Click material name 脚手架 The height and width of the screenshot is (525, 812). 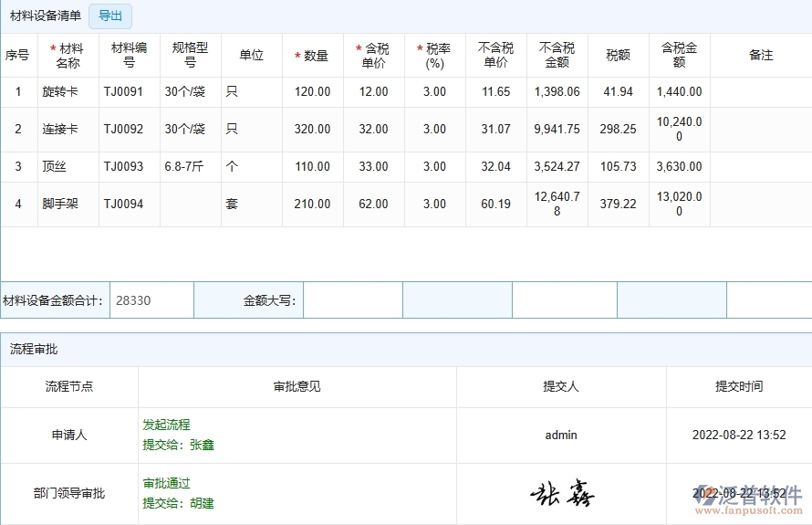(60, 204)
